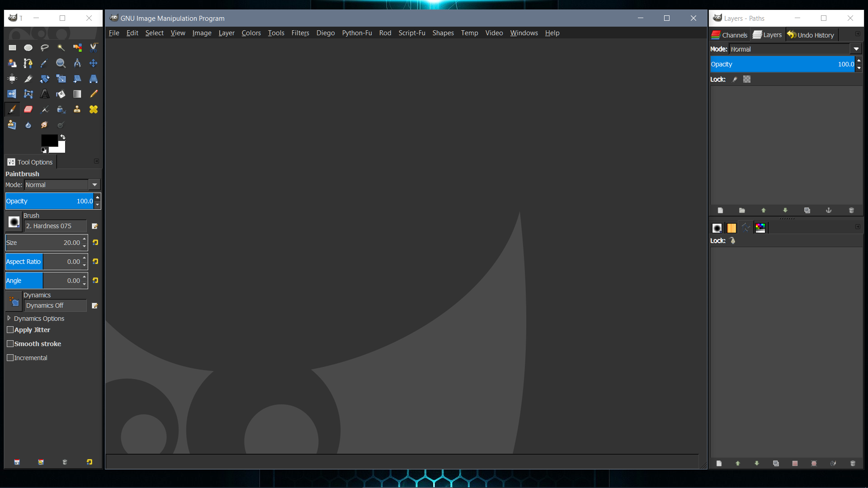Switch to the Channels tab
The width and height of the screenshot is (868, 488).
[730, 35]
